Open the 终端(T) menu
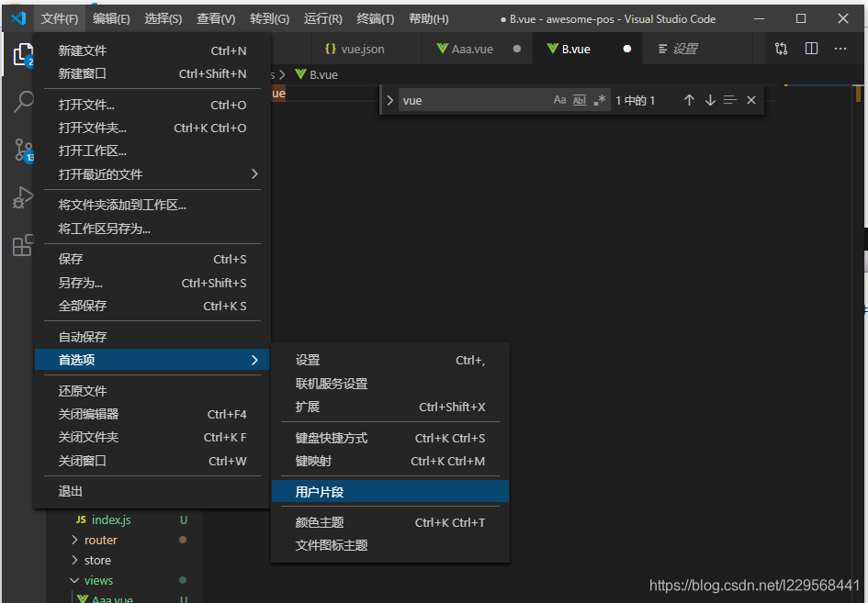Image resolution: width=868 pixels, height=603 pixels. tap(376, 18)
